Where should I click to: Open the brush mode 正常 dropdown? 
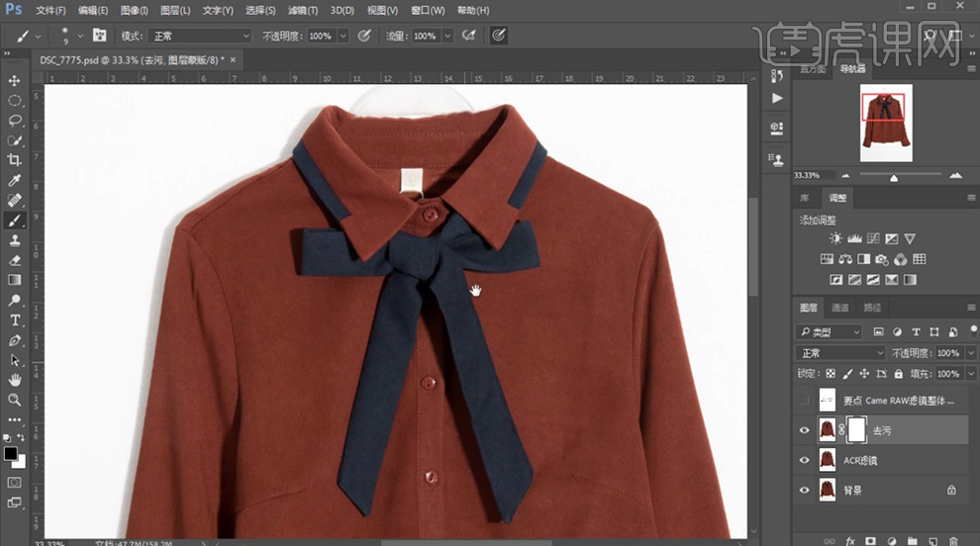(x=200, y=36)
